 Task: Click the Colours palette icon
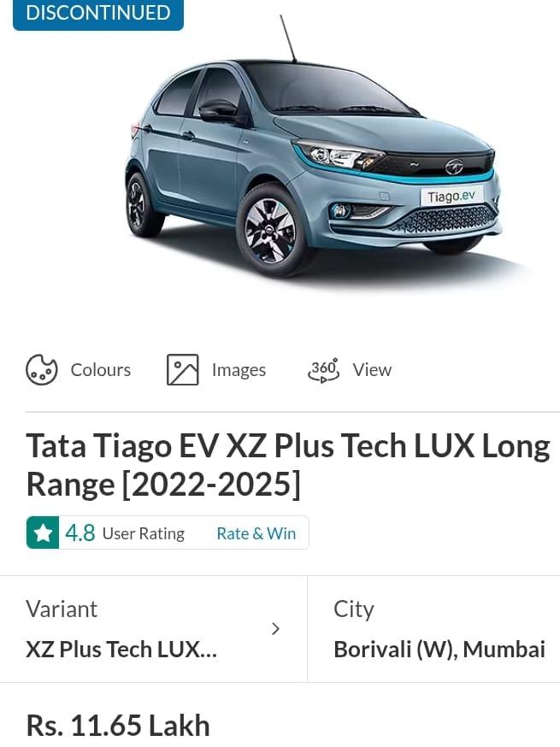pyautogui.click(x=41, y=370)
